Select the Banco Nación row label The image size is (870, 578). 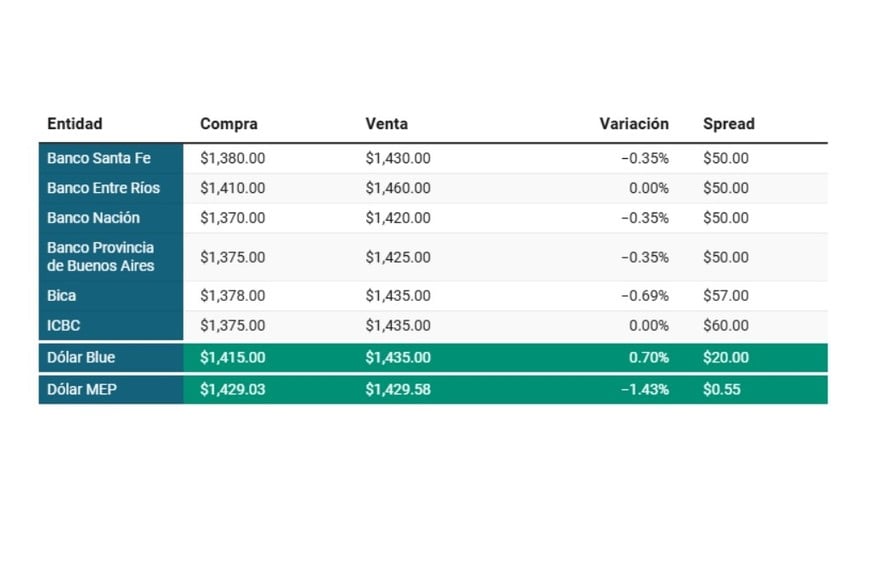pos(93,218)
